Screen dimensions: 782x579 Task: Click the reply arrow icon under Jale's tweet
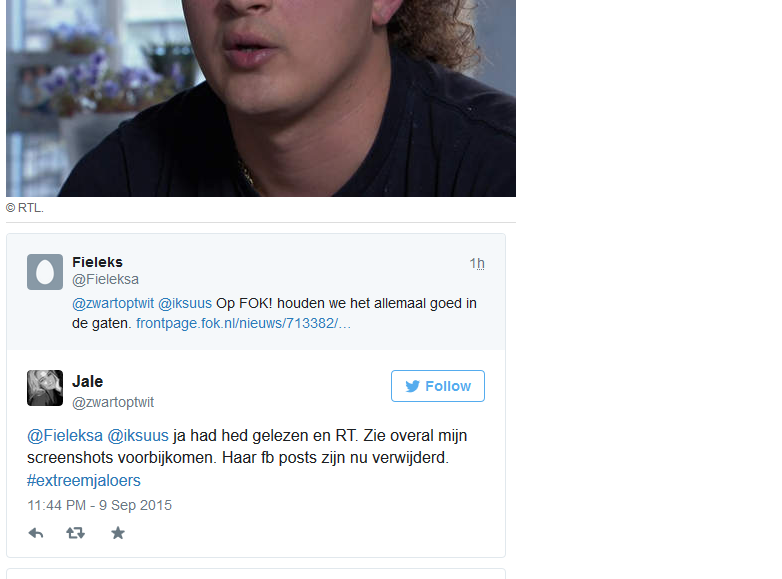(36, 533)
